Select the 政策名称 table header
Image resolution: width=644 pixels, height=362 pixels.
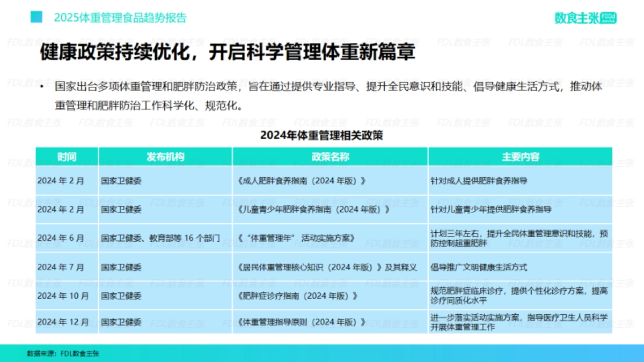click(x=329, y=157)
